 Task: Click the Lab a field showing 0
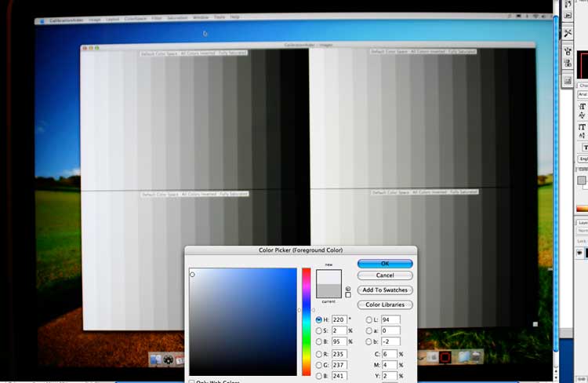tap(390, 330)
